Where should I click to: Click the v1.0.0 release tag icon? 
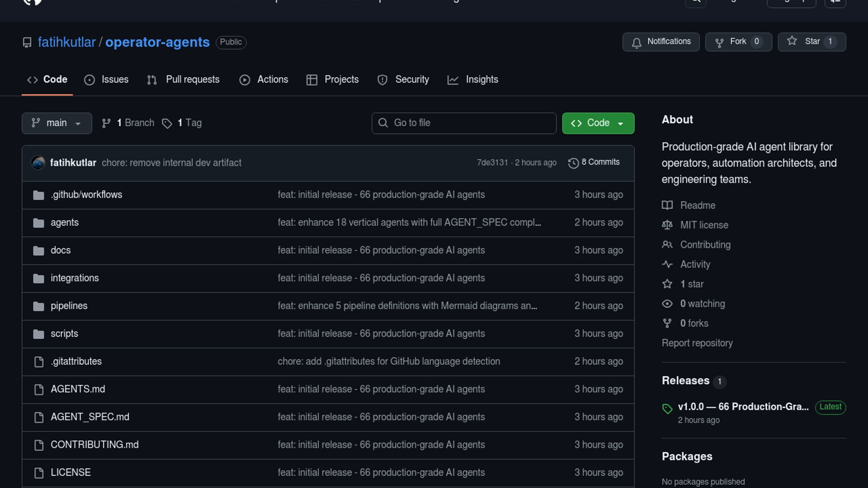point(667,408)
